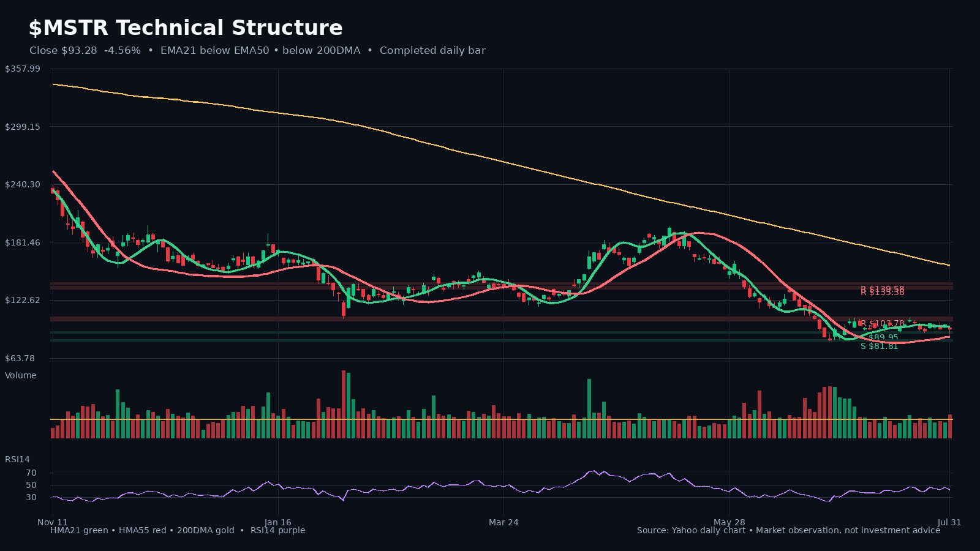The height and width of the screenshot is (551, 980).
Task: Click the "Source: Yahoo daily chart" footer text
Action: (691, 530)
